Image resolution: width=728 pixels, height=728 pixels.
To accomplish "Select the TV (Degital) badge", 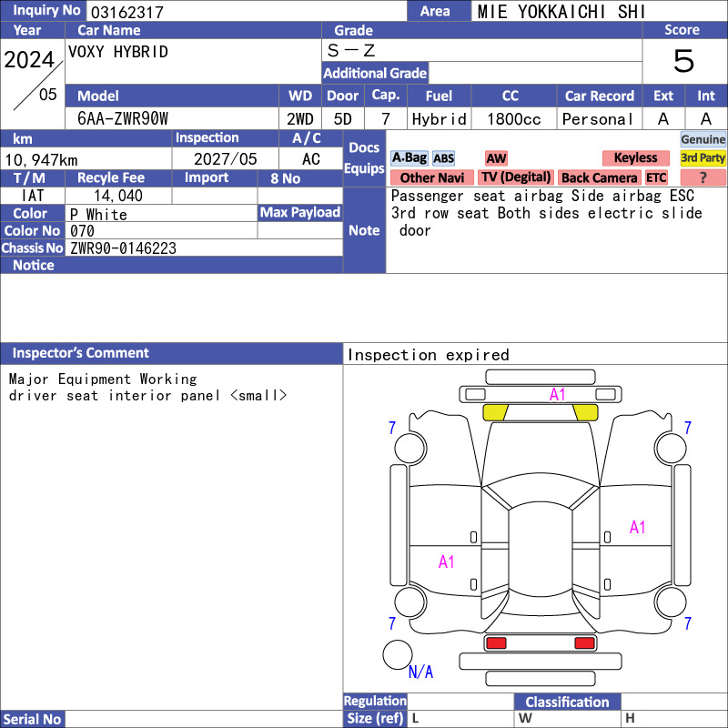I will pyautogui.click(x=516, y=177).
